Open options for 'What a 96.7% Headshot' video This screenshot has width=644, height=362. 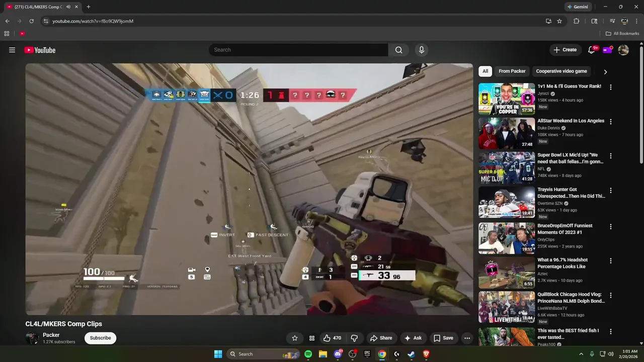tap(611, 261)
